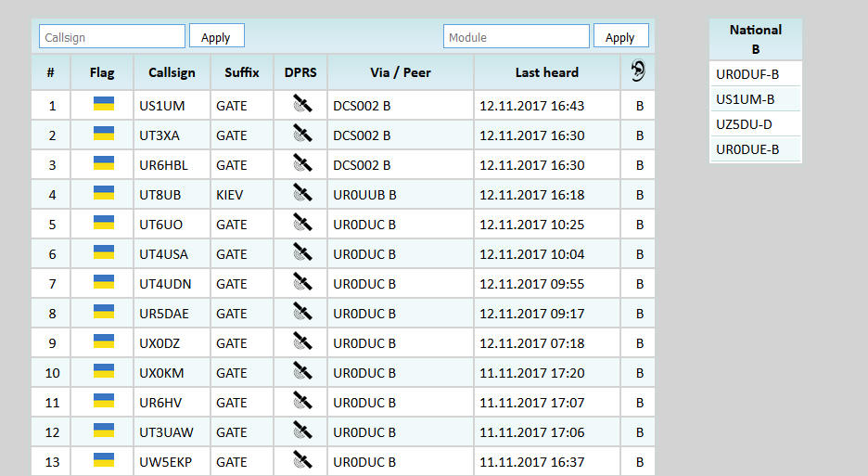
Task: Apply the Module filter
Action: [620, 37]
